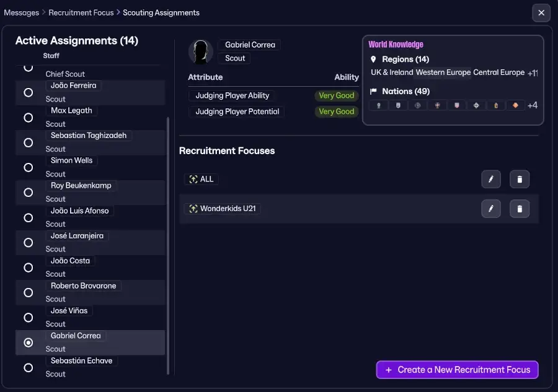Click the first nation badge icon

[x=379, y=105]
